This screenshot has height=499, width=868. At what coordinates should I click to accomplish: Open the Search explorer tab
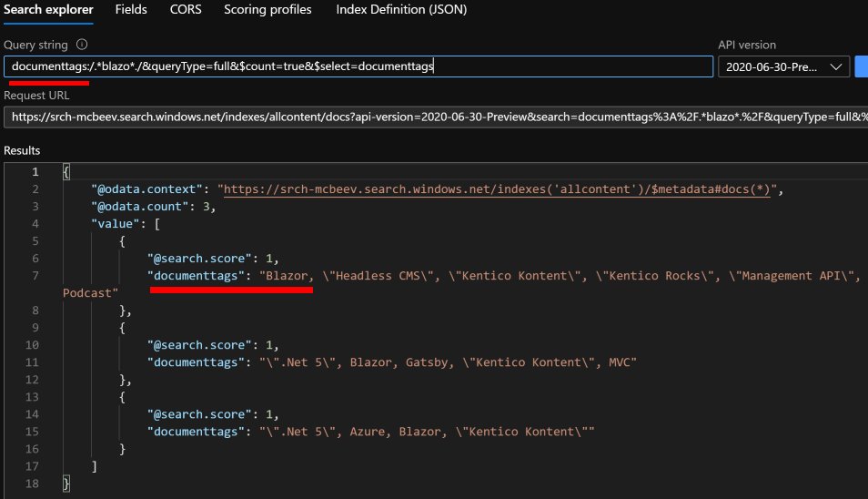point(49,9)
